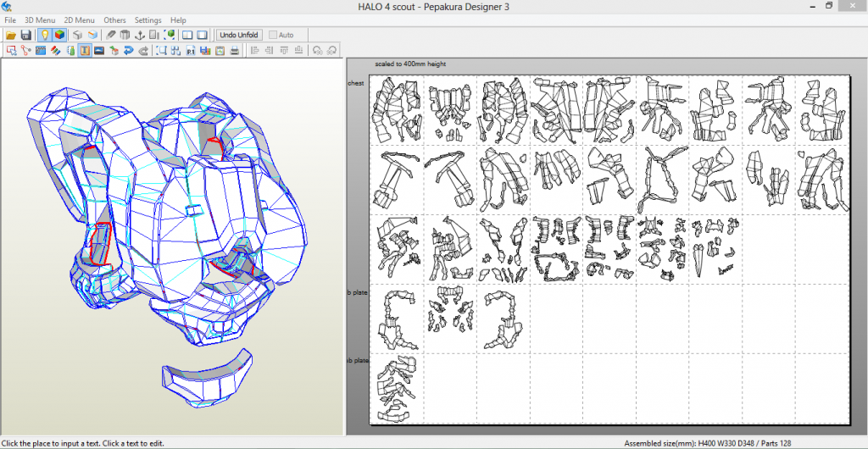
Task: Click the blue curved rotate arrow icon
Action: point(128,51)
